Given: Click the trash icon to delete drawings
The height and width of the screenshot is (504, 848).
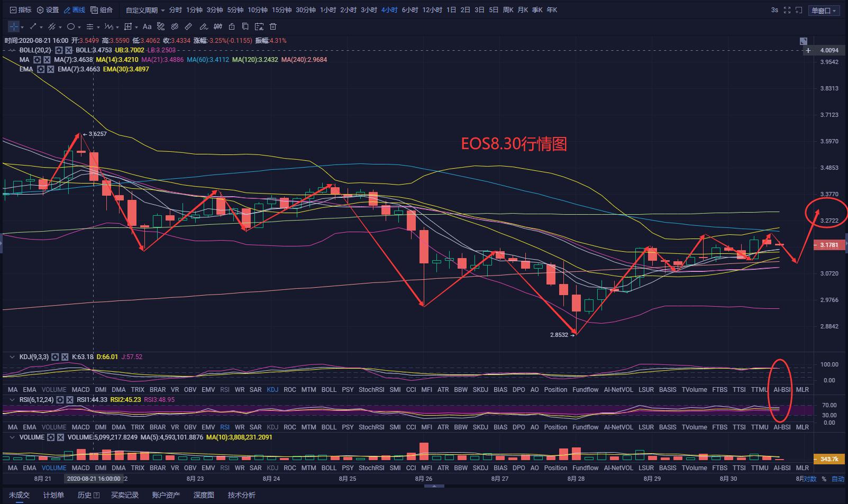Looking at the screenshot, I should point(273,26).
